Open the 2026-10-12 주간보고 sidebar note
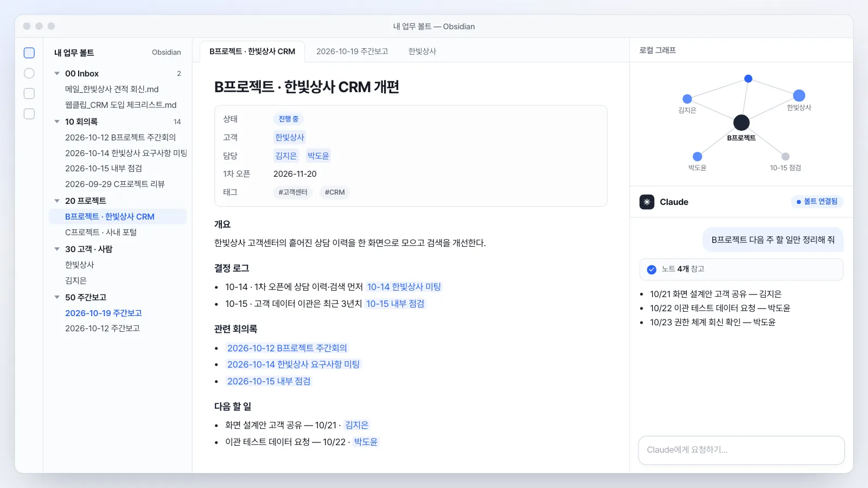This screenshot has width=868, height=488. click(118, 329)
